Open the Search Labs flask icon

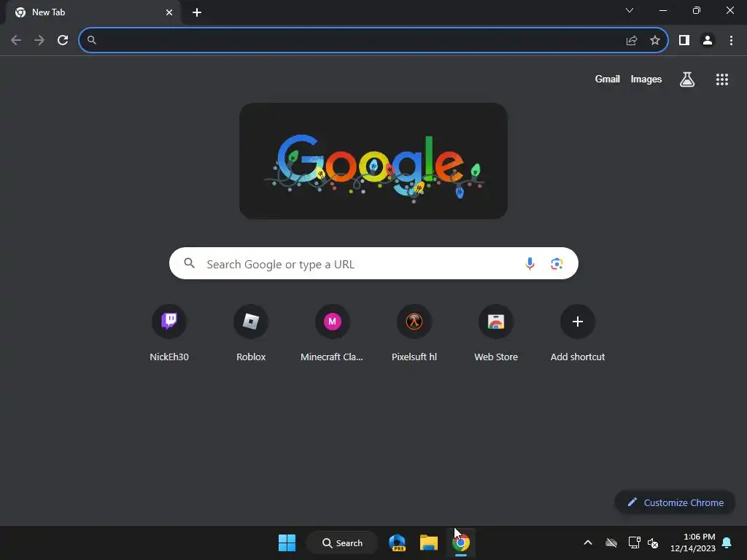687,79
